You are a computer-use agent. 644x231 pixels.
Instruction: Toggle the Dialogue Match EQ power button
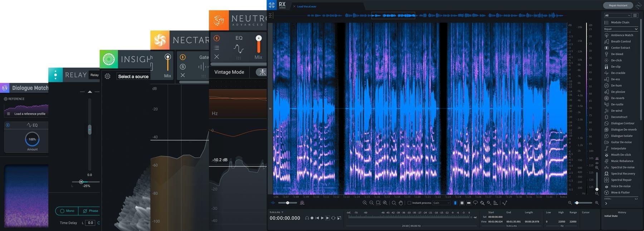[8, 125]
